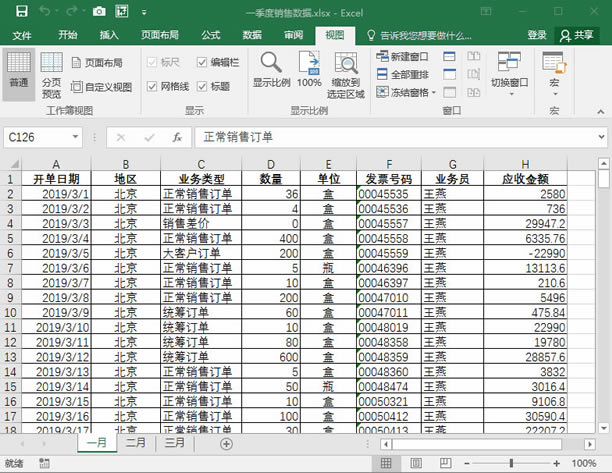Click the formula bar content field
This screenshot has height=473, width=612.
(x=394, y=137)
